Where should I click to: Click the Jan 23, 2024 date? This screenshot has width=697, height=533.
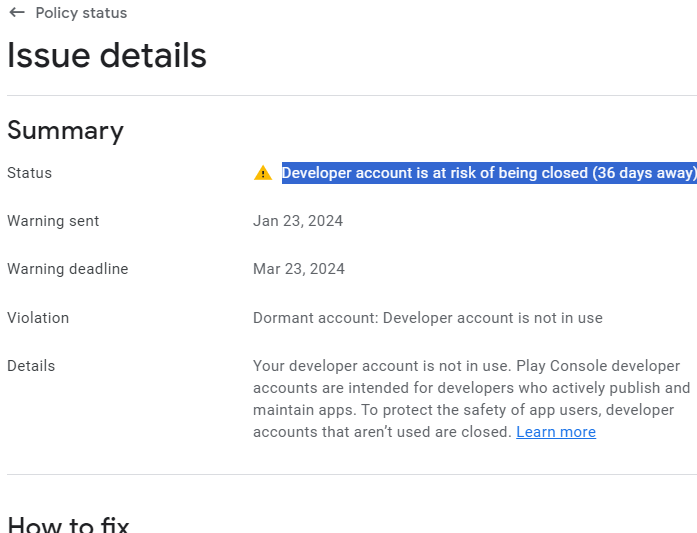pyautogui.click(x=298, y=220)
